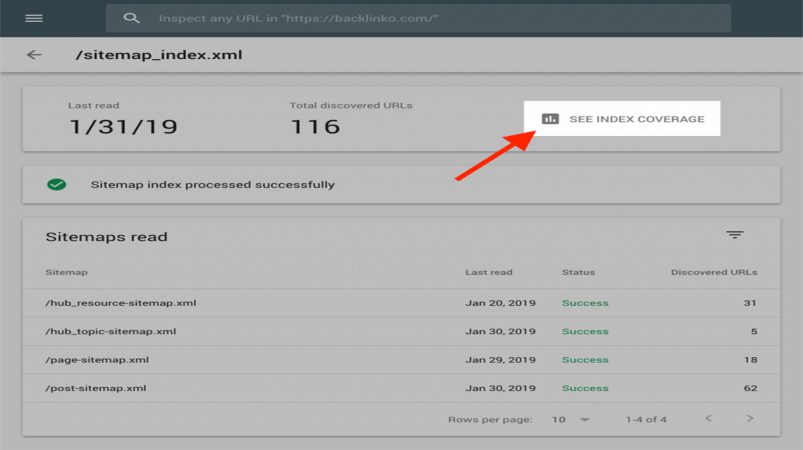This screenshot has height=450, width=803.
Task: Open /post-sitemap.xml row
Action: (x=401, y=388)
